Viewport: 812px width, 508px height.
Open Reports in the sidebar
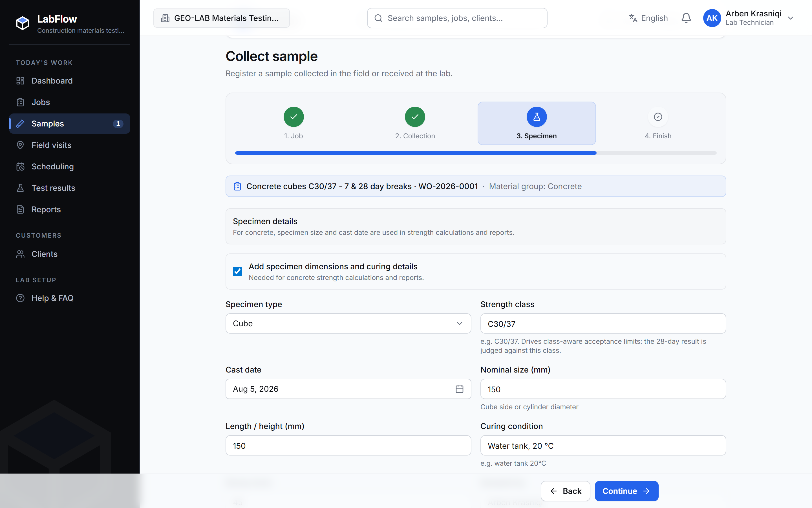[x=69, y=209]
